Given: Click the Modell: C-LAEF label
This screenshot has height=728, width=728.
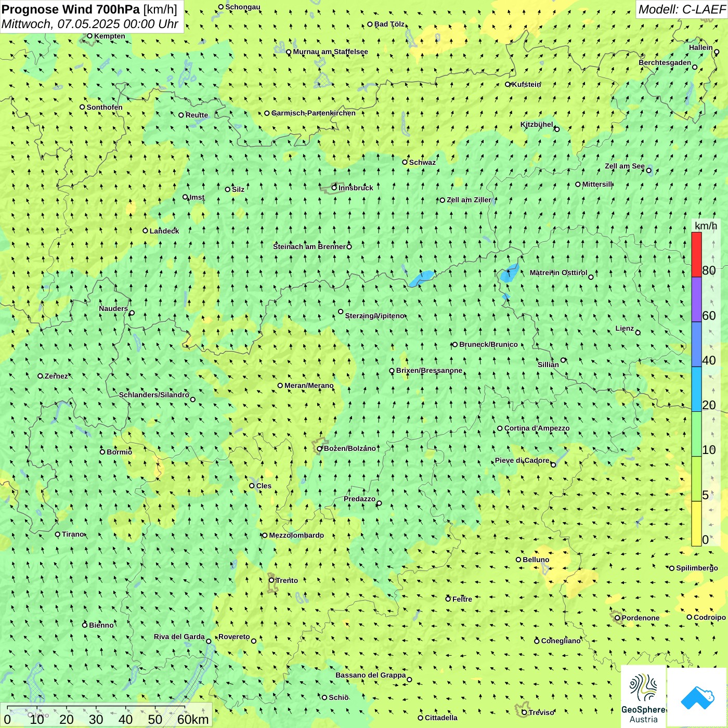Looking at the screenshot, I should 682,9.
